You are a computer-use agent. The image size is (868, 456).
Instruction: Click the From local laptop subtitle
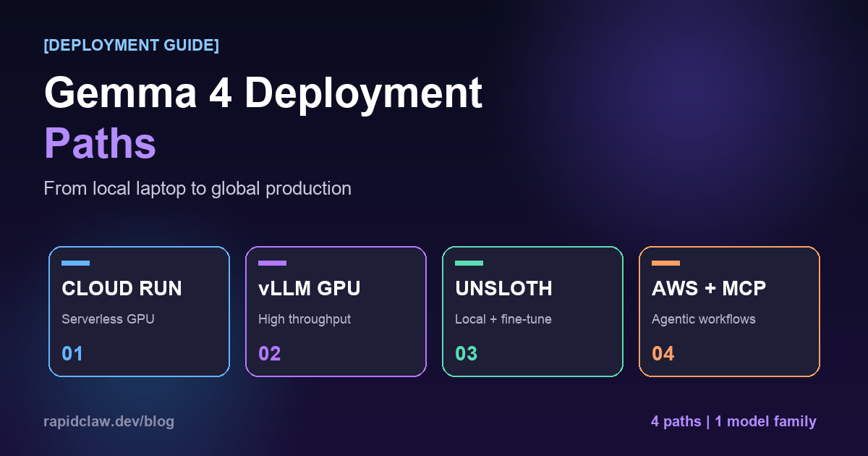(197, 189)
